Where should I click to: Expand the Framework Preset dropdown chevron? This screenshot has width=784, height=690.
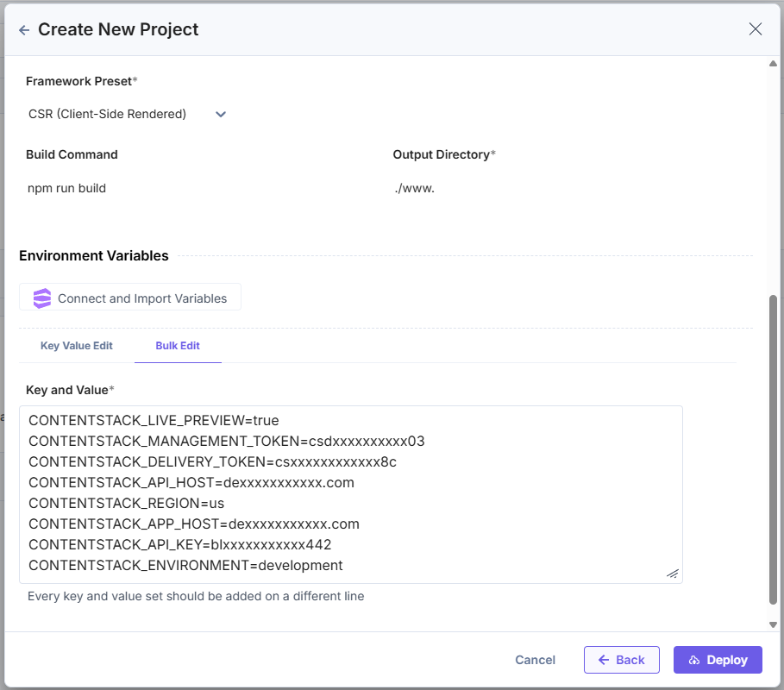point(221,114)
